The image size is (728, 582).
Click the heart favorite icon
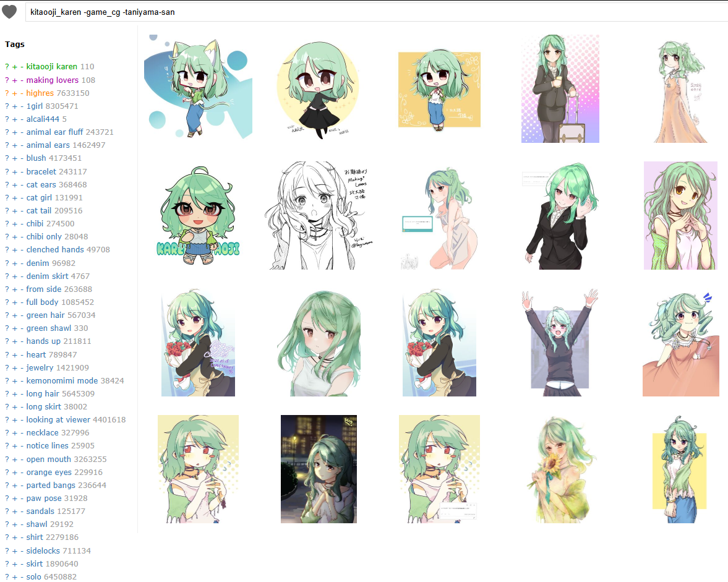(x=9, y=12)
